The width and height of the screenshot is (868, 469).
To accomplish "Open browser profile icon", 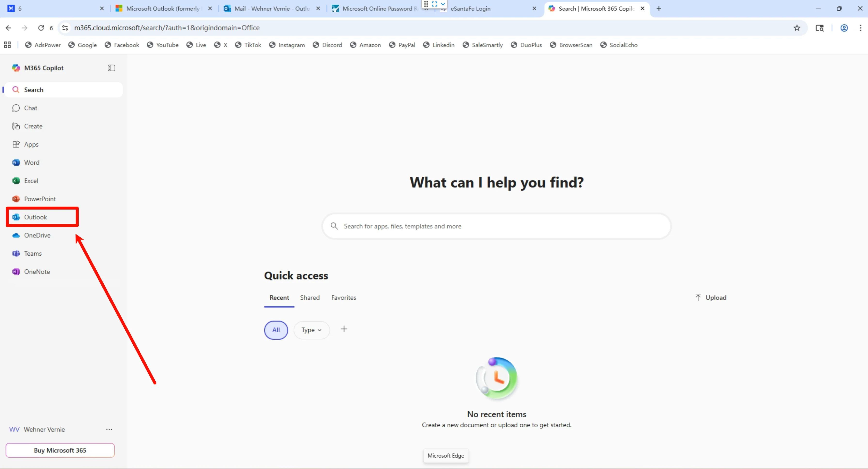I will tap(844, 28).
